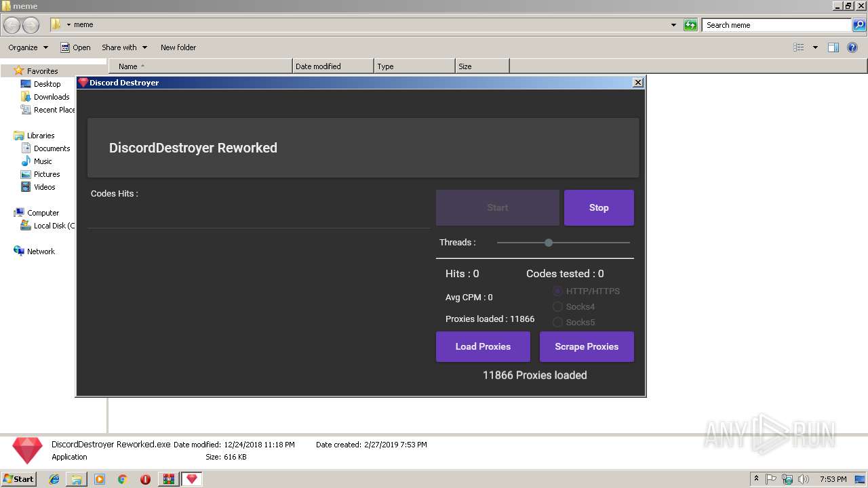Launch Google Chrome from the taskbar
Image resolution: width=868 pixels, height=488 pixels.
click(123, 479)
